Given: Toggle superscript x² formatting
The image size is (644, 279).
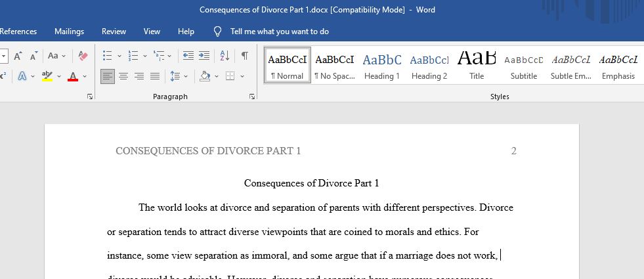Looking at the screenshot, I should (3, 76).
